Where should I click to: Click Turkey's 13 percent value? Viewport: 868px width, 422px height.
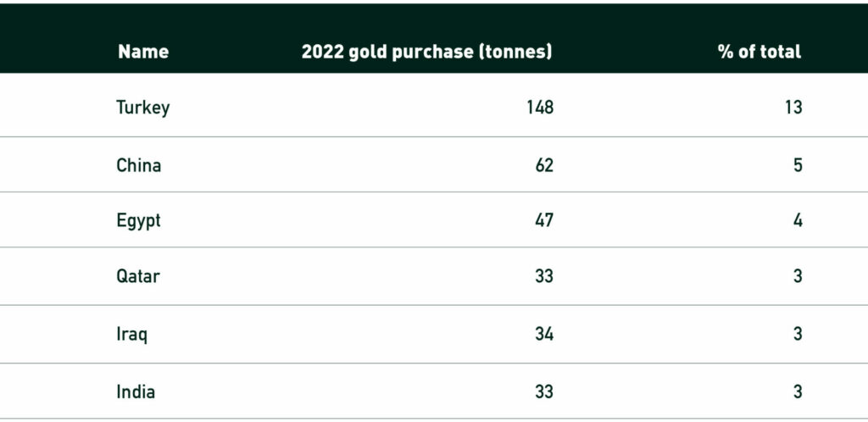pos(793,107)
